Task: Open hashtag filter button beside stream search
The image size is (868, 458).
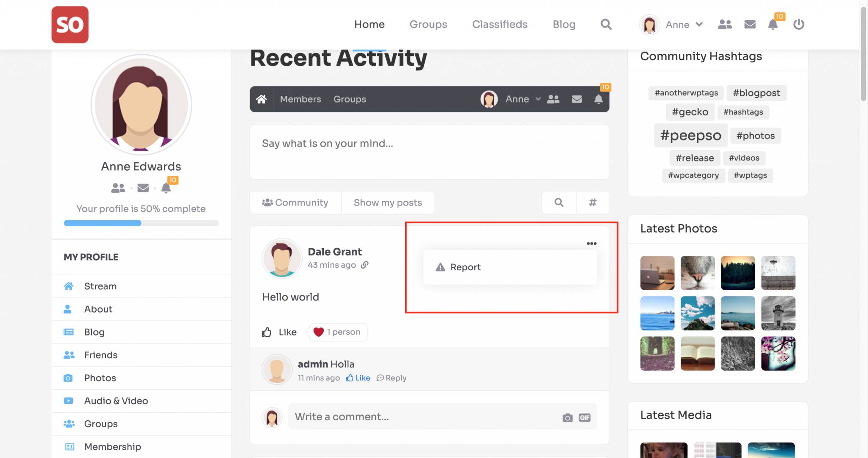Action: (x=593, y=203)
